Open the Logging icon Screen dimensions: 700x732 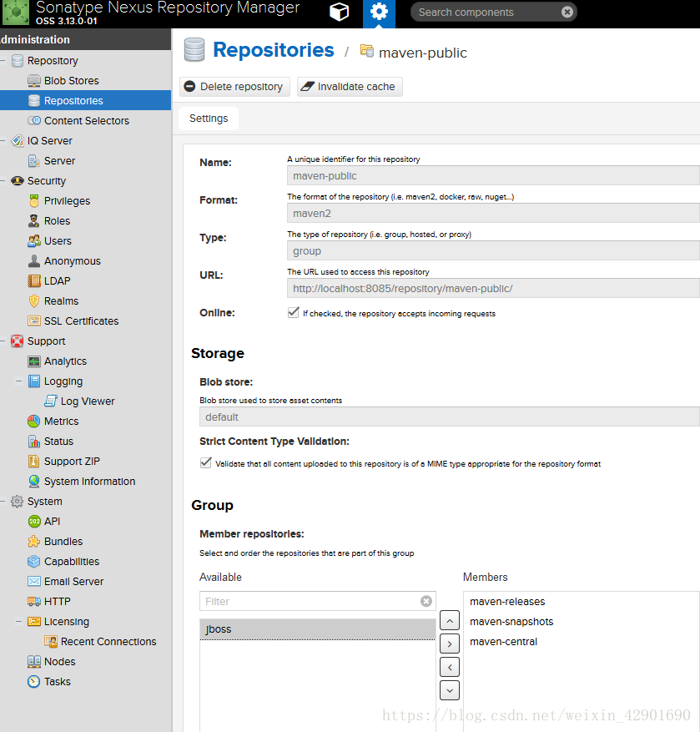[34, 381]
